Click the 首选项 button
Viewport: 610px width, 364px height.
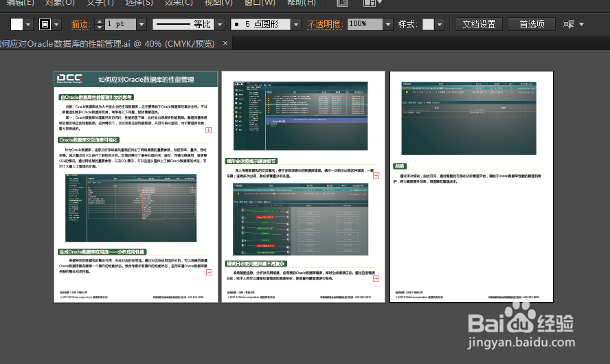point(532,24)
